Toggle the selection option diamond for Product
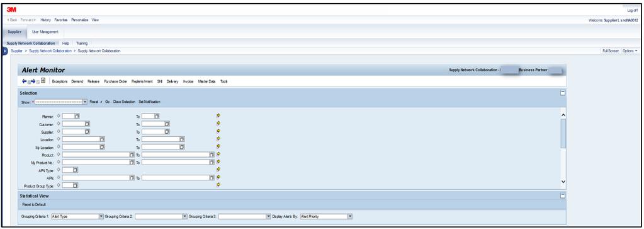Screen dimensions: 644x229 [59, 154]
